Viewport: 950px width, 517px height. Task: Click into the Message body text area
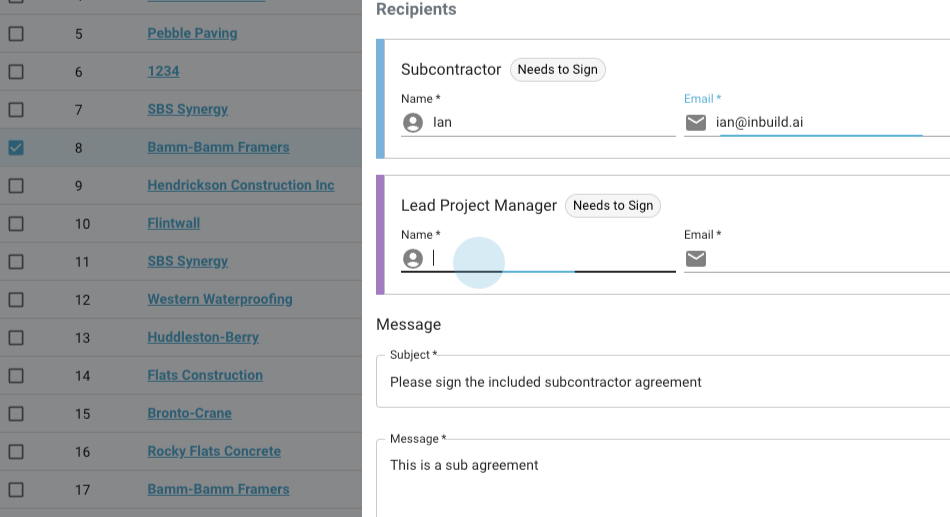click(x=660, y=480)
